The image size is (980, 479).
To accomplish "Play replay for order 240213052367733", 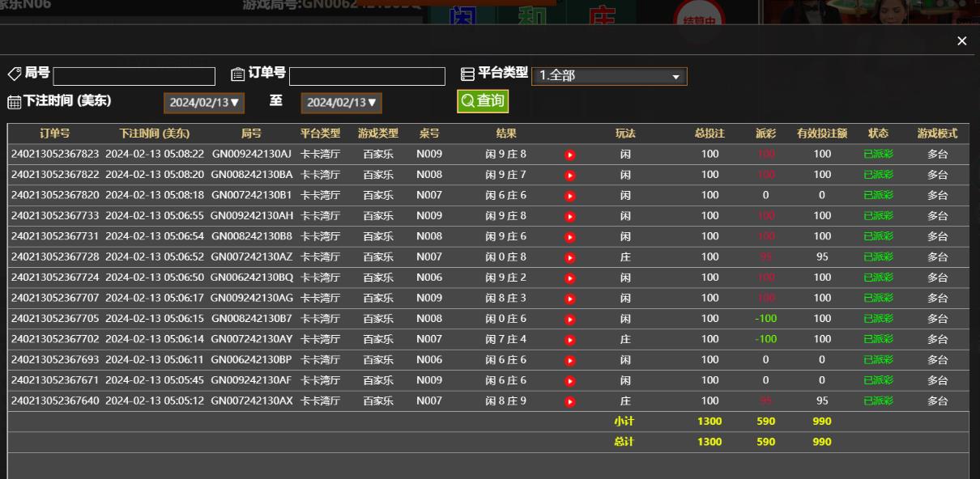I will [570, 216].
